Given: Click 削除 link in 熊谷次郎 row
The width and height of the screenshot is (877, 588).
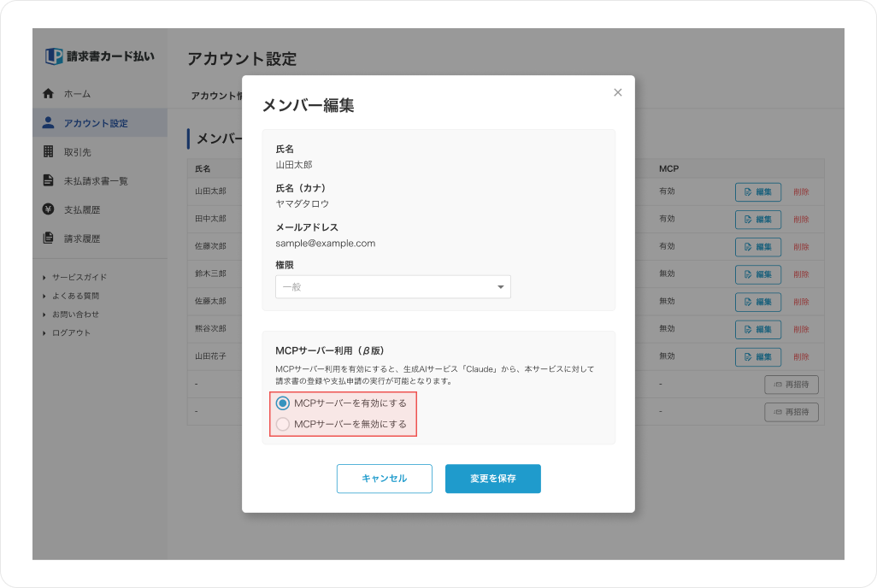Looking at the screenshot, I should [801, 329].
